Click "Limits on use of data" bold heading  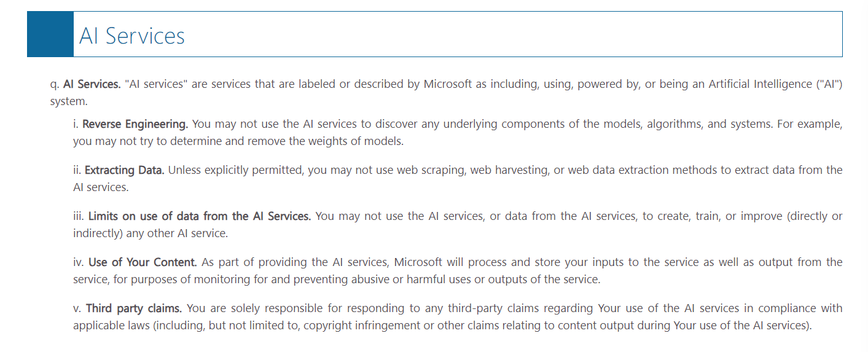200,216
